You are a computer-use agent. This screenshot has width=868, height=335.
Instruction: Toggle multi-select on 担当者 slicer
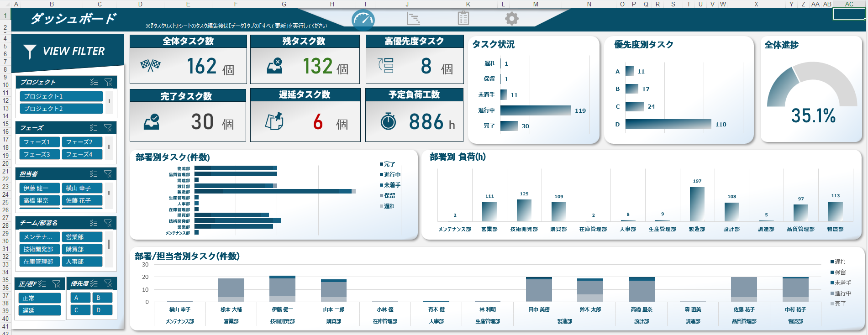94,174
